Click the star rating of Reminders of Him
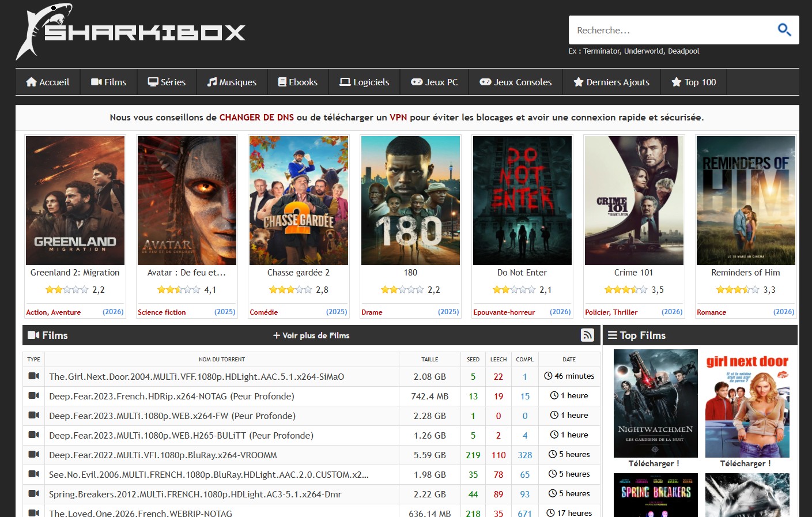The image size is (812, 517). [738, 290]
